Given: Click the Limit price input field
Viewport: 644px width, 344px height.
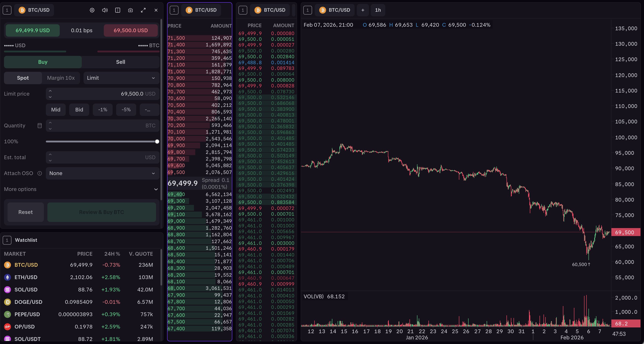Looking at the screenshot, I should pos(102,94).
